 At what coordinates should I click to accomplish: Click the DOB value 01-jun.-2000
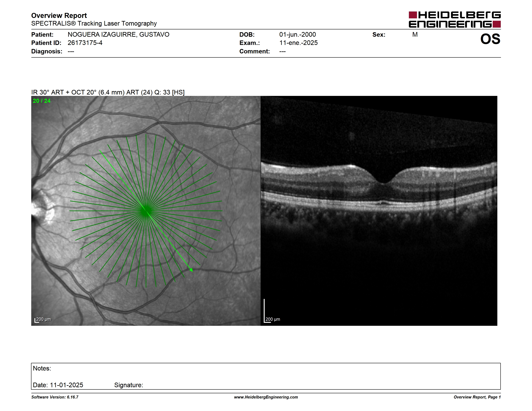(297, 35)
